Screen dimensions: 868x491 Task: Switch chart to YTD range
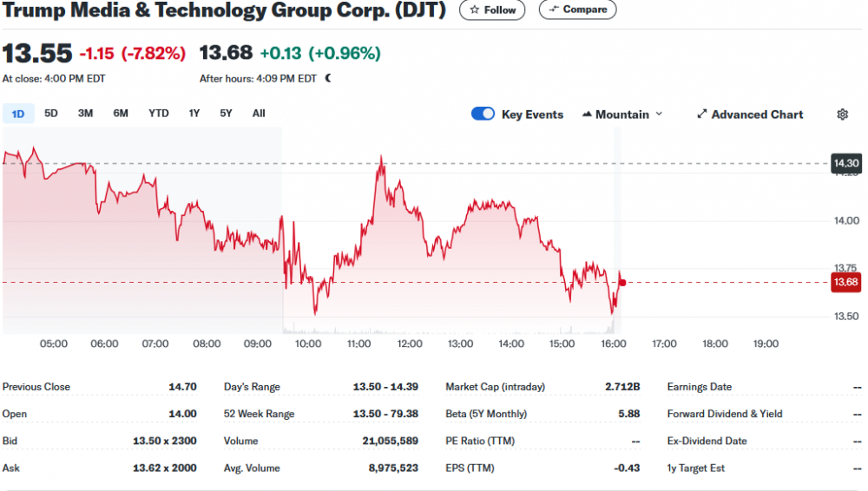coord(159,114)
